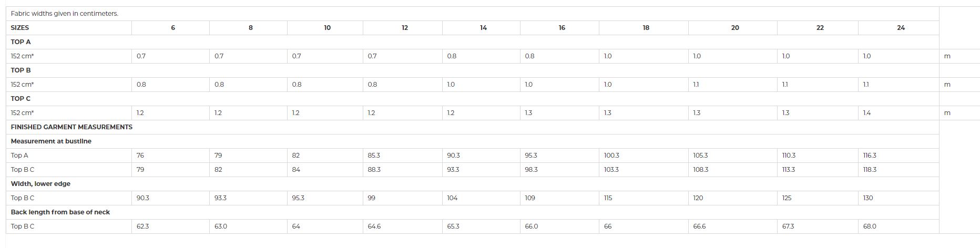Click Top B C bustline value 88.3
The width and height of the screenshot is (980, 248).
[x=374, y=170]
